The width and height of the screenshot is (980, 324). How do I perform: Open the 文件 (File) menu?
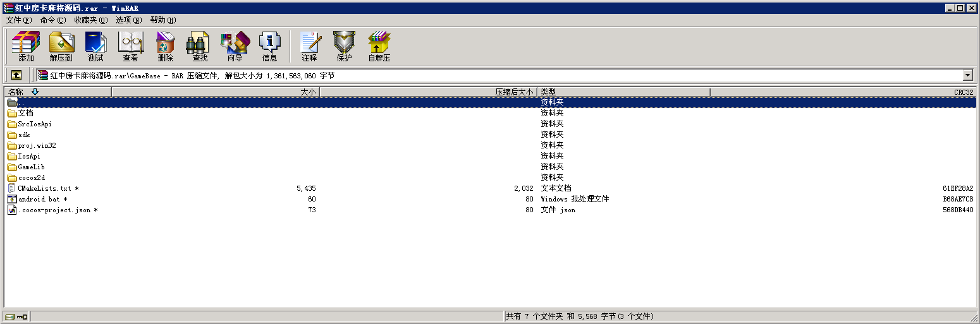tap(18, 20)
